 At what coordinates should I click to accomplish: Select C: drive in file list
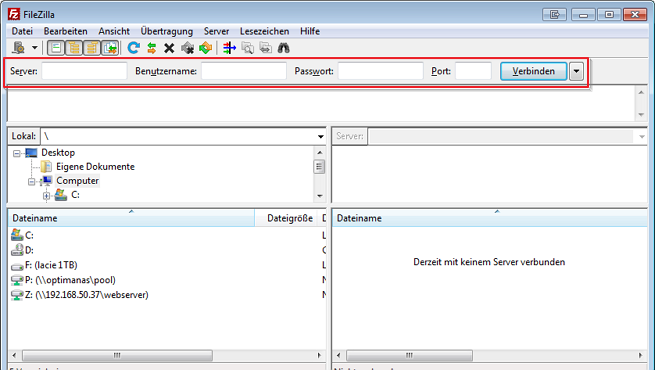pyautogui.click(x=29, y=235)
